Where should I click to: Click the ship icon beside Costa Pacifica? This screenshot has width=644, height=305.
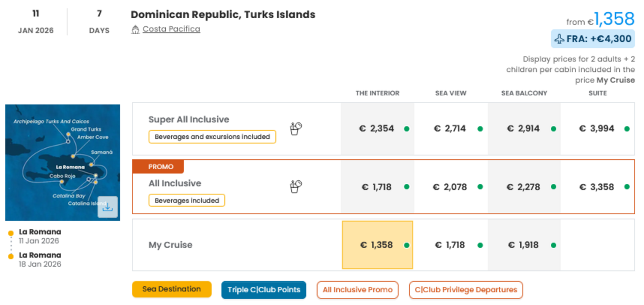(136, 29)
